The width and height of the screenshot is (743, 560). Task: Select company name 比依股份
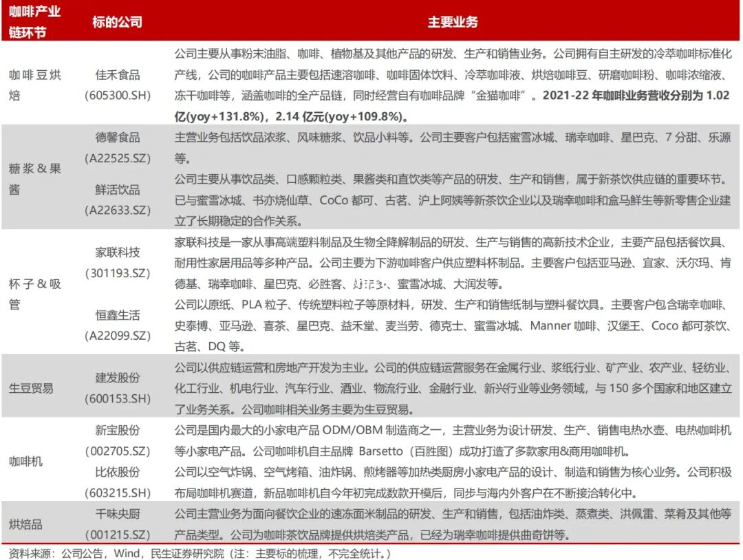pos(118,472)
